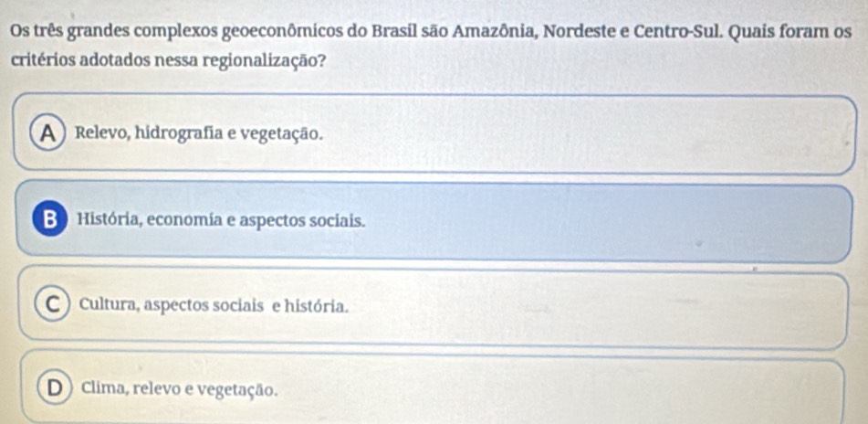Choose answer text "História, economia e aspectos sociais"
Image resolution: width=868 pixels, height=424 pixels.
222,220
